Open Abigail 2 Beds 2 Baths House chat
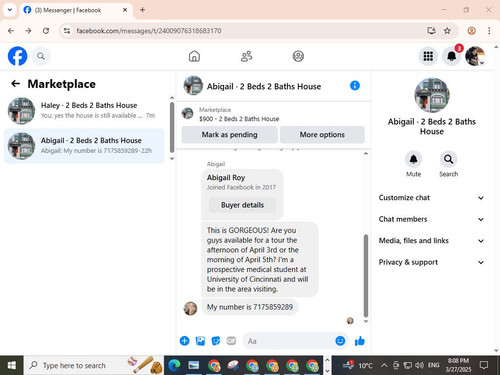The image size is (500, 375). 84,146
